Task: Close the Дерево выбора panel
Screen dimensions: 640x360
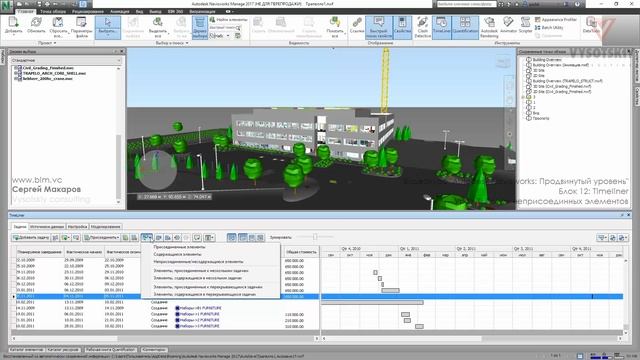Action: click(x=122, y=52)
